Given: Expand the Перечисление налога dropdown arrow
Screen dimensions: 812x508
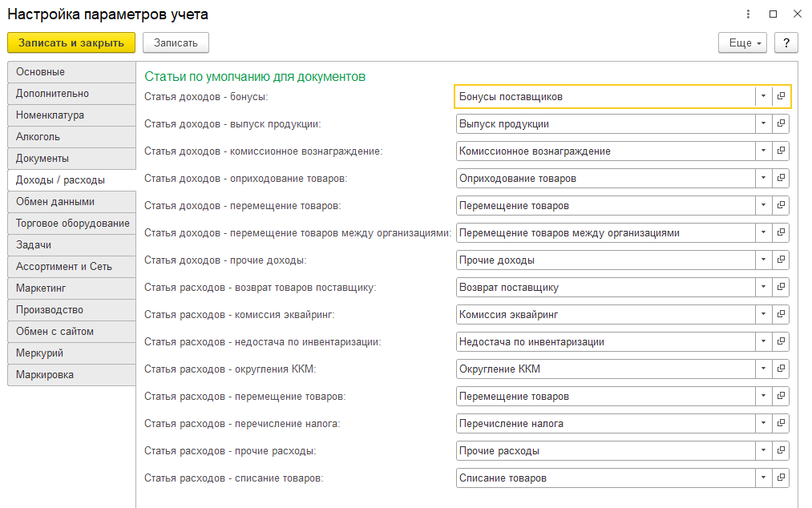Looking at the screenshot, I should pos(763,424).
